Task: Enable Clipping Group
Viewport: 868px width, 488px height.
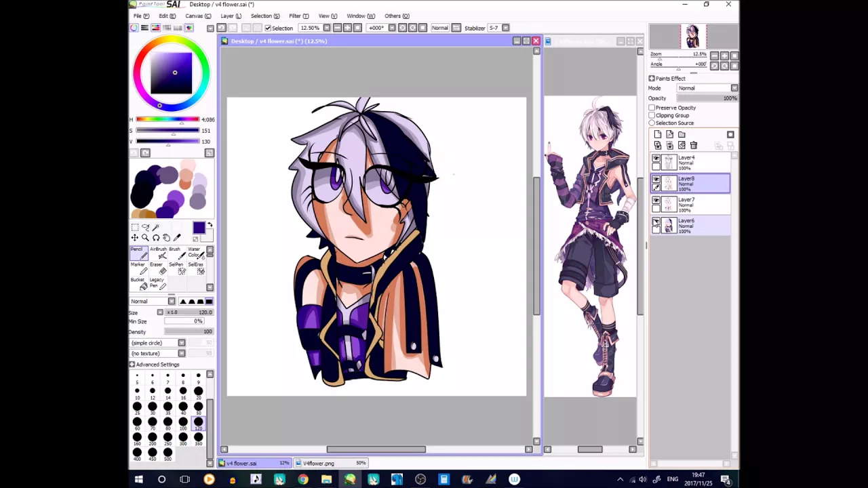Action: pos(652,115)
